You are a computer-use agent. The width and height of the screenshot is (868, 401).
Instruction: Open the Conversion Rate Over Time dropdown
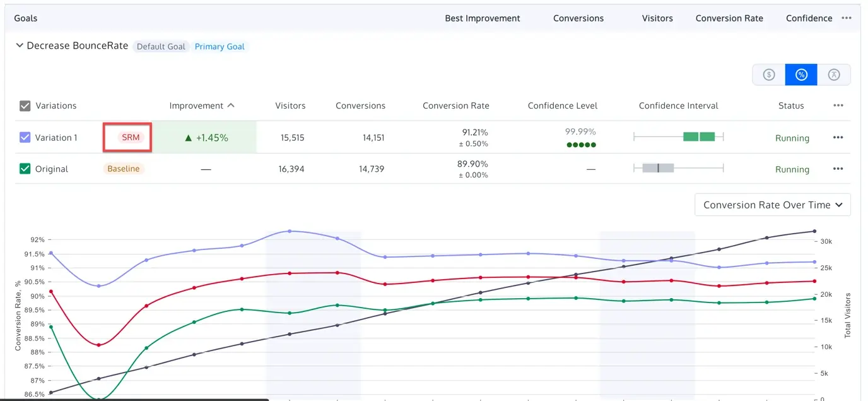click(772, 205)
